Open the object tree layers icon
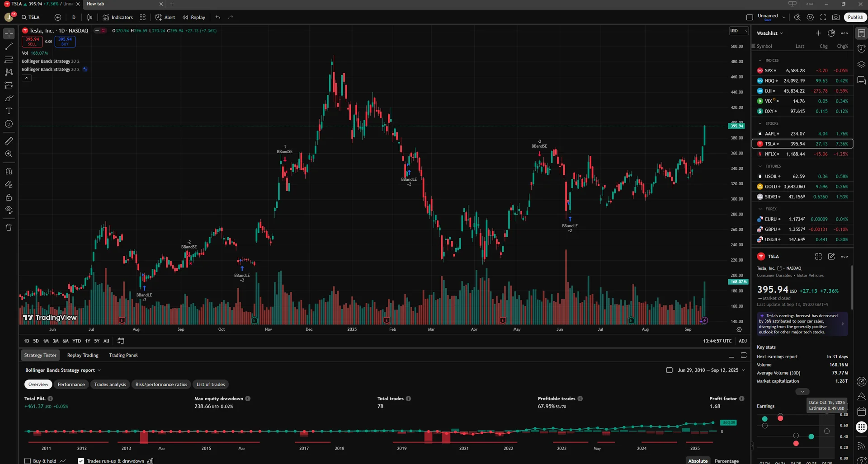This screenshot has height=464, width=868. 861,65
